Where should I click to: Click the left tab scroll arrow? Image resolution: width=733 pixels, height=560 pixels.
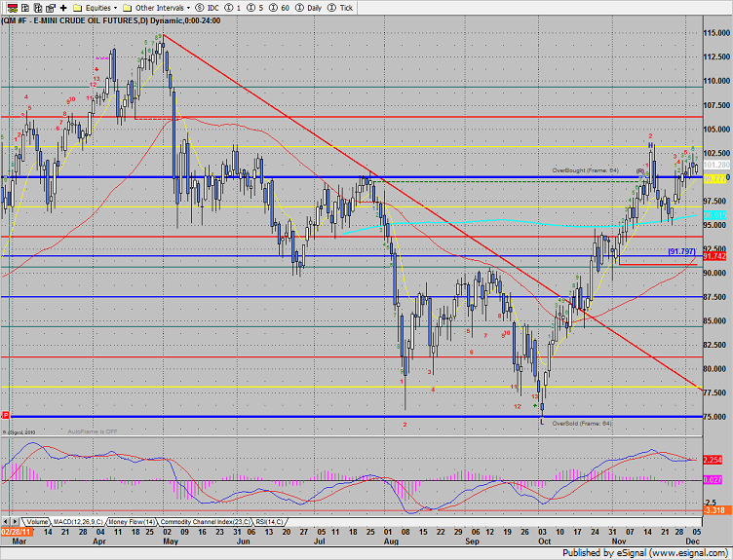6,521
